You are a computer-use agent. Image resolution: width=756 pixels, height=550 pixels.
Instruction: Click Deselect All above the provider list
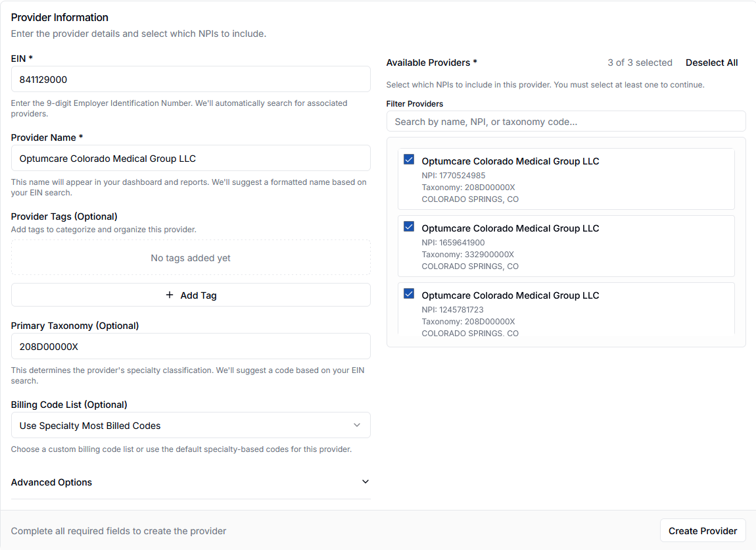coord(711,63)
